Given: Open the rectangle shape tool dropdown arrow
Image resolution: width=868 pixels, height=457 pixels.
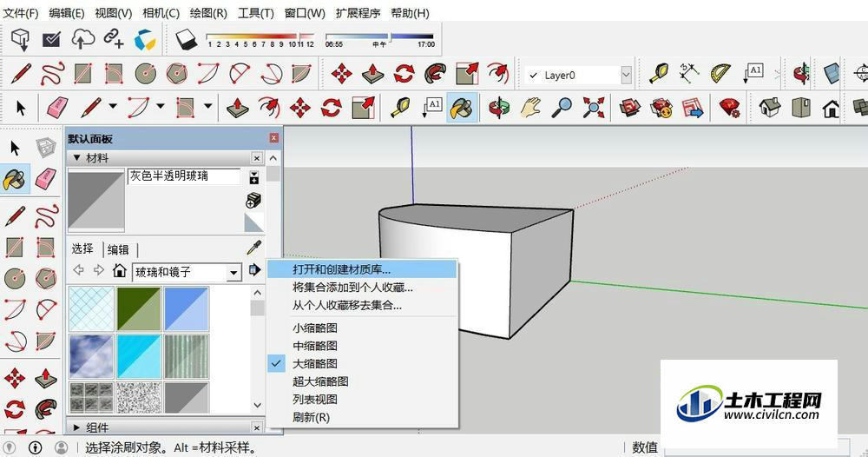Looking at the screenshot, I should pyautogui.click(x=208, y=106).
